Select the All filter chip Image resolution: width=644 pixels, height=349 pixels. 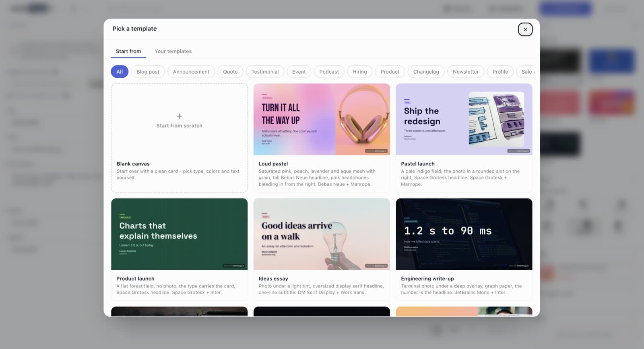(120, 72)
